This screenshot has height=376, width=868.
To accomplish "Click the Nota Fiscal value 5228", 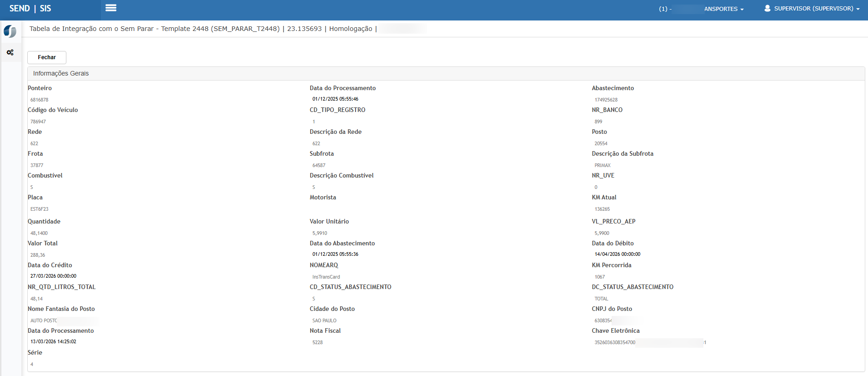I will (x=317, y=342).
